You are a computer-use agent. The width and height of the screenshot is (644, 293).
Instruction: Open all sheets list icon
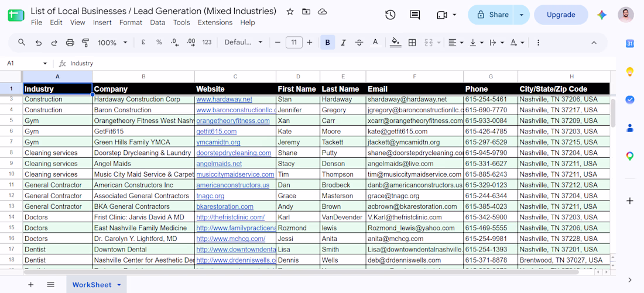[50, 284]
